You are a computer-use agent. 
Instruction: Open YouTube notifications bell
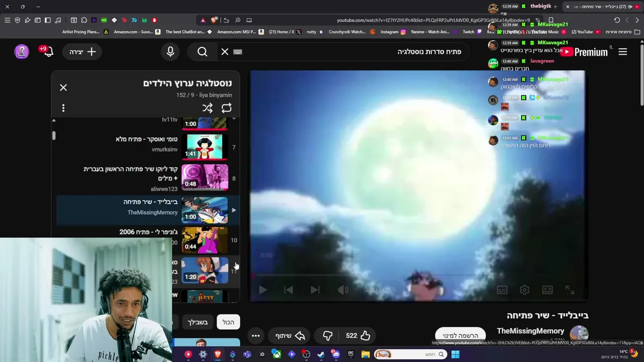[x=47, y=51]
